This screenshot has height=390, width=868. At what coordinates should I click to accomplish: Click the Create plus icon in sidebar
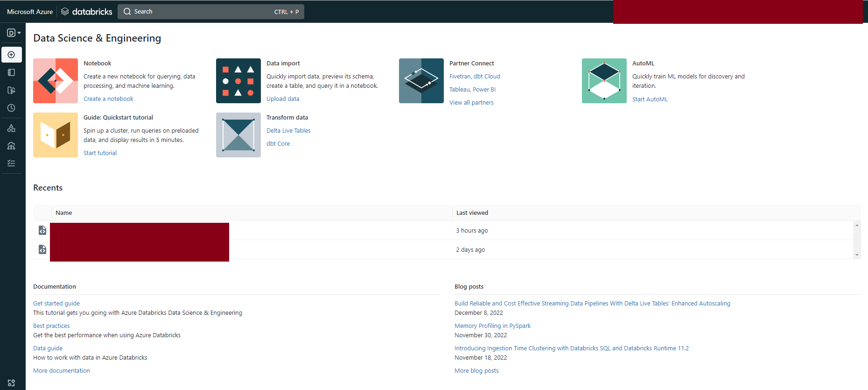12,55
